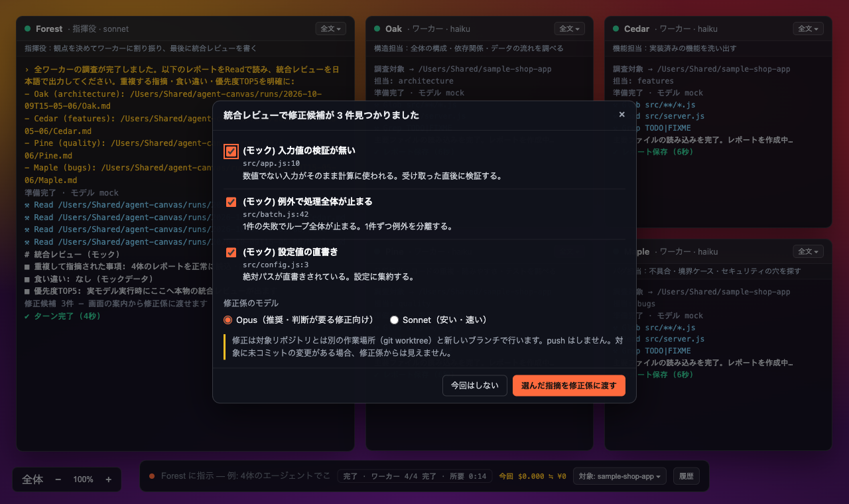
Task: Click the src/batch.js:42 file reference
Action: tap(276, 214)
